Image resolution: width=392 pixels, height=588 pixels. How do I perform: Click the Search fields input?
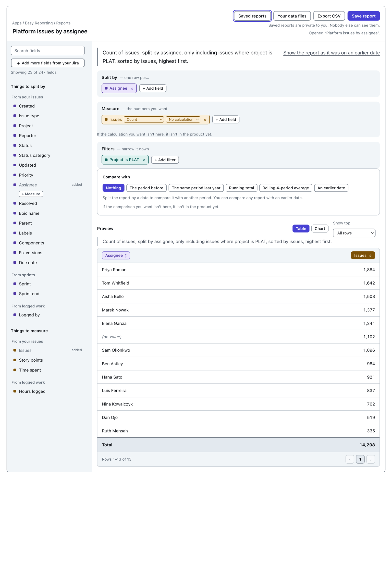tap(48, 50)
